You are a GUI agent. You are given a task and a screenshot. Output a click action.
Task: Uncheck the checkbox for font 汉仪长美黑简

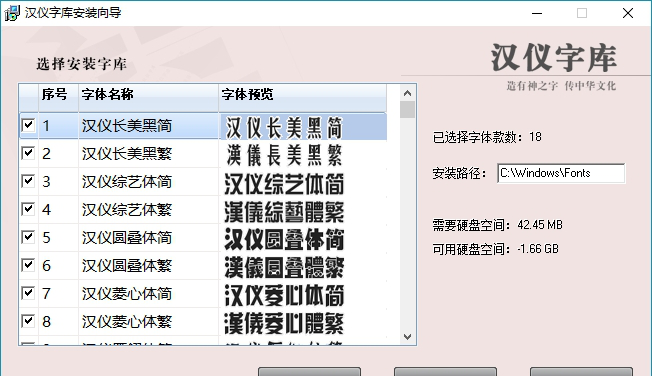[28, 125]
